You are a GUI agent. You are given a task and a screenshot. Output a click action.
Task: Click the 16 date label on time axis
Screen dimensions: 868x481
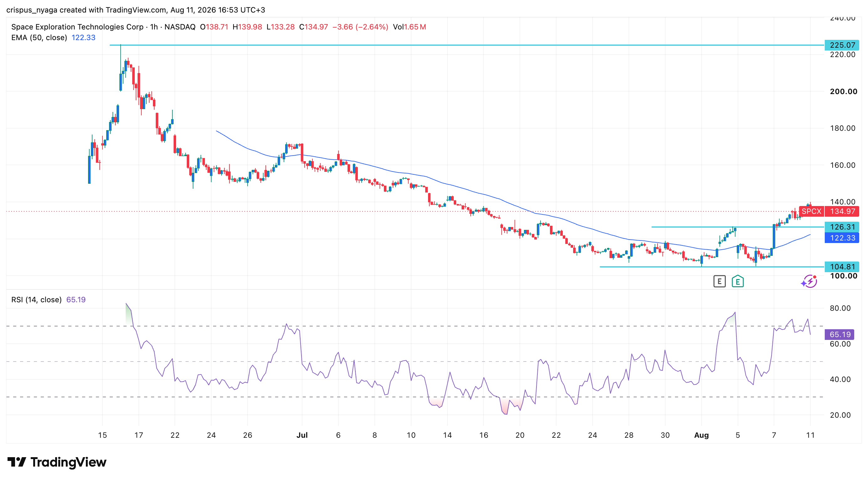click(x=484, y=435)
